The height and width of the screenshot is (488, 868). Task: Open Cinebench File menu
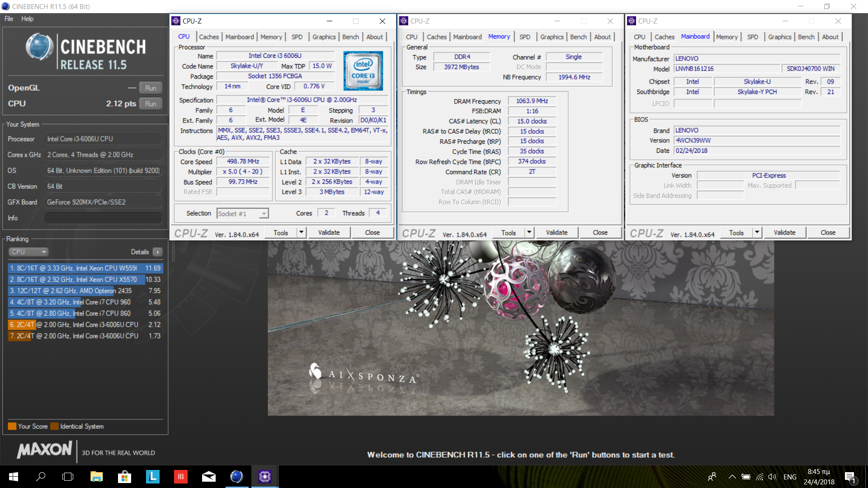point(9,19)
